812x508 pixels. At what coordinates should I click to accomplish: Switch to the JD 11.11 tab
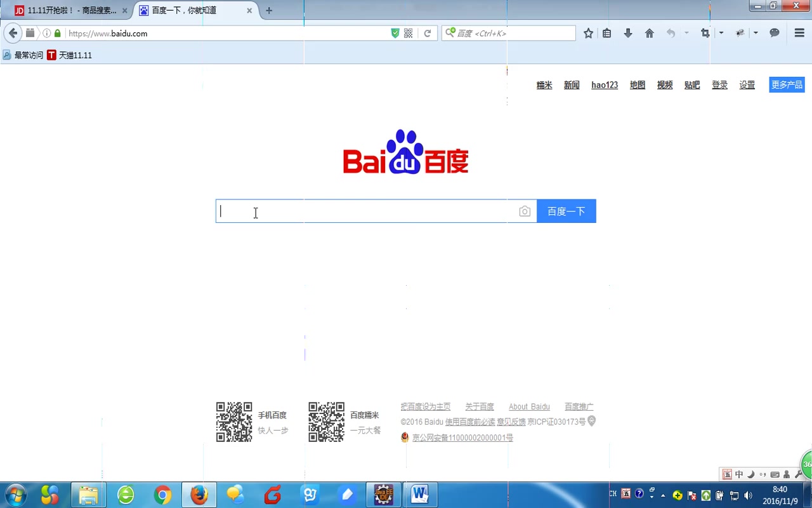70,11
